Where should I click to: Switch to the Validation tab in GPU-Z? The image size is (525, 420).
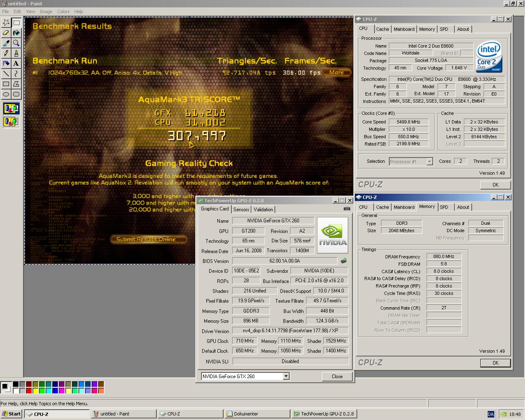point(263,210)
